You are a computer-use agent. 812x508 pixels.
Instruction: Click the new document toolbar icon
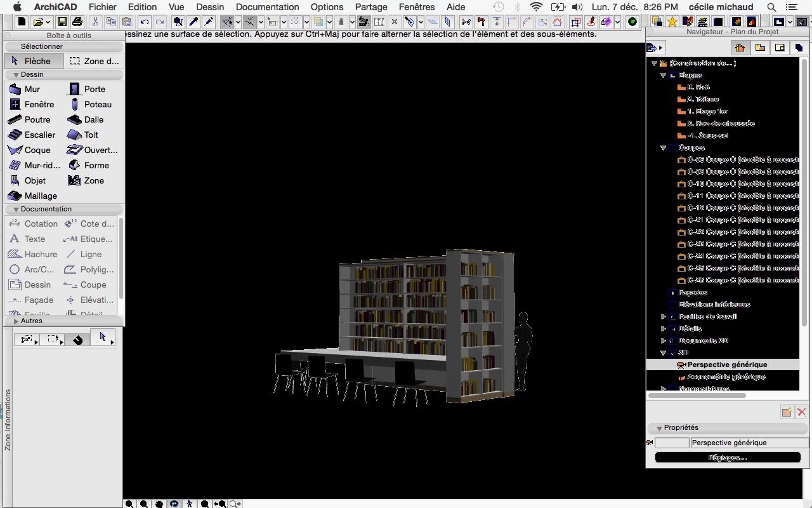click(22, 22)
